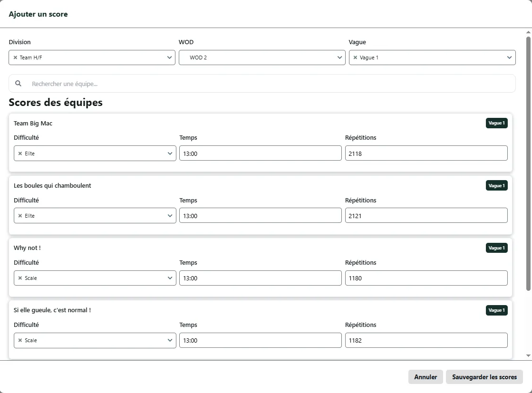
Task: Open Difficulté dropdown for Why not !
Action: coord(170,278)
